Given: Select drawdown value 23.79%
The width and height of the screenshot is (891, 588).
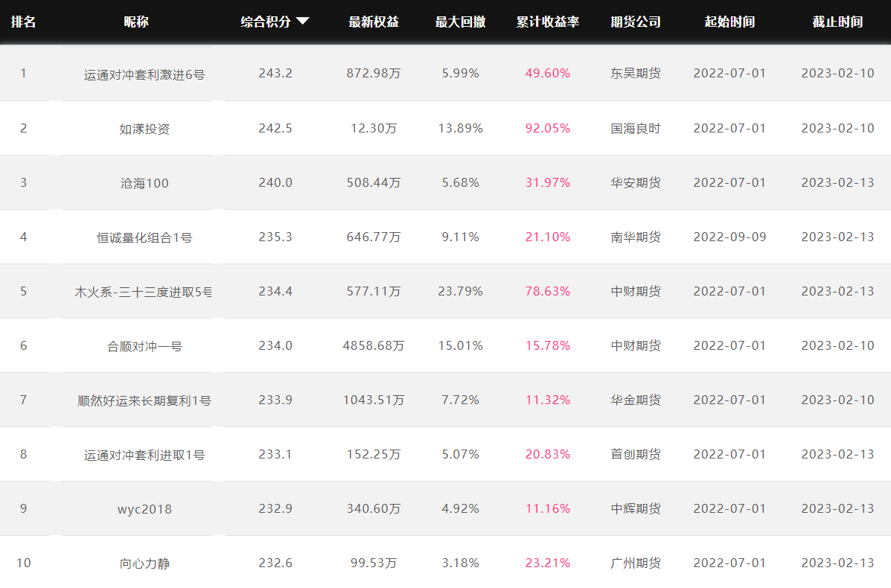Looking at the screenshot, I should [460, 292].
